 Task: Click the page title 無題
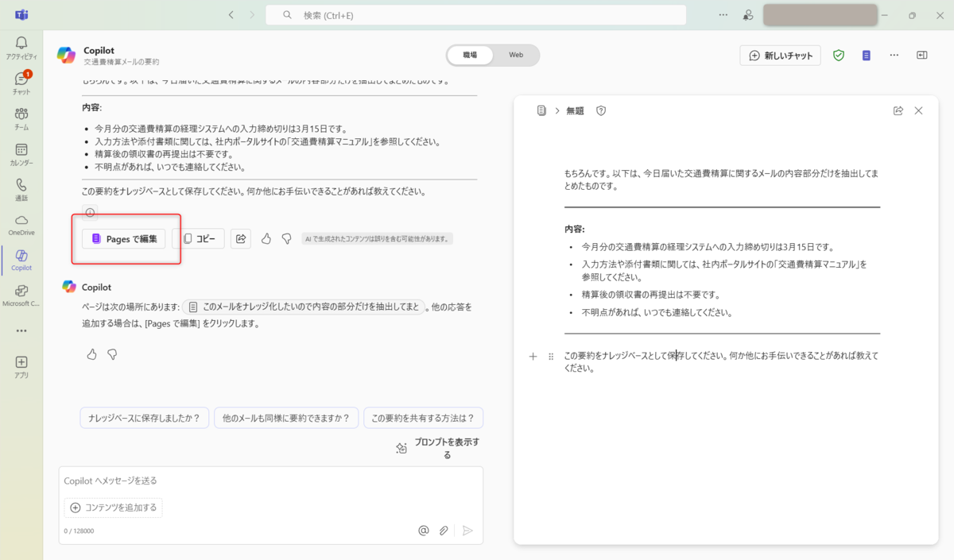(x=575, y=111)
